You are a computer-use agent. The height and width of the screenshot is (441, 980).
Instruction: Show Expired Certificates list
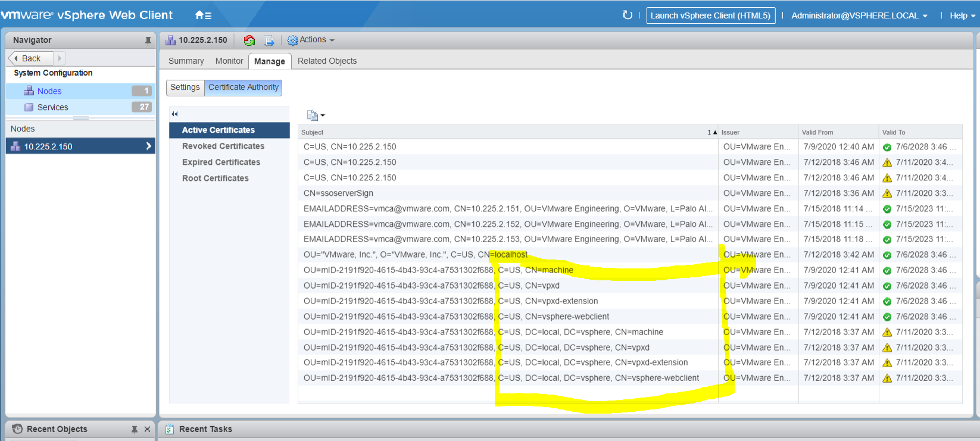[229, 162]
